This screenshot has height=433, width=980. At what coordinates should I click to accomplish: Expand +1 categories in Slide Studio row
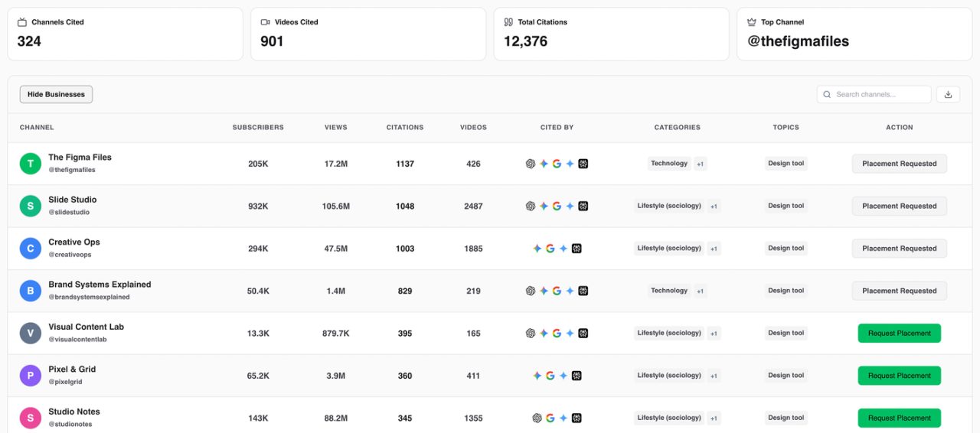click(714, 206)
